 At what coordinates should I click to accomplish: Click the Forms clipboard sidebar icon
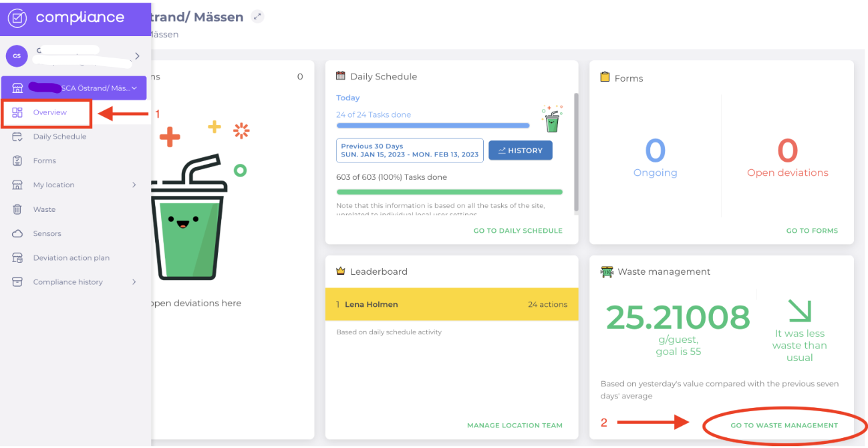tap(17, 160)
